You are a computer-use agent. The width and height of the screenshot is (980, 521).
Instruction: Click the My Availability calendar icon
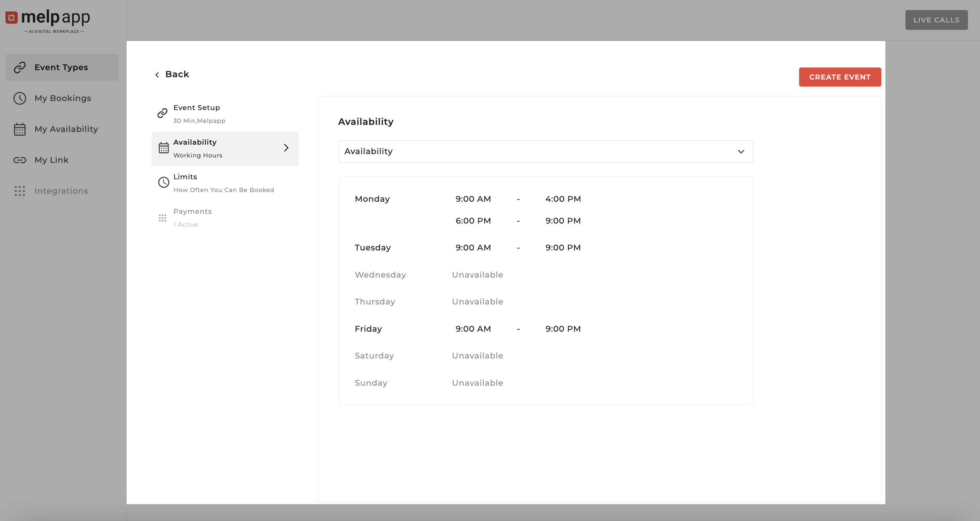point(20,129)
